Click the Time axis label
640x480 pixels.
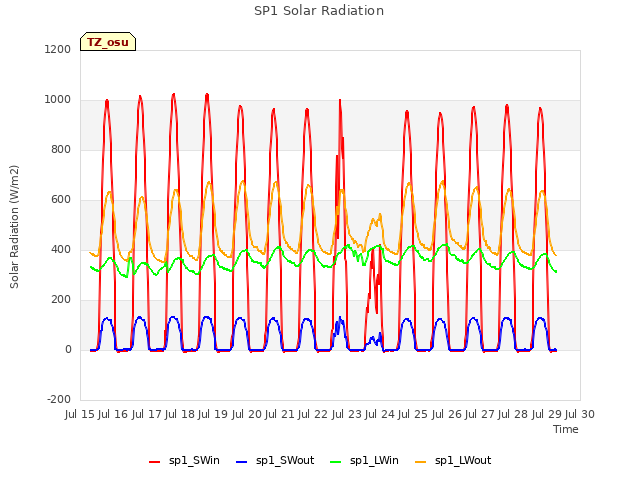tap(566, 429)
